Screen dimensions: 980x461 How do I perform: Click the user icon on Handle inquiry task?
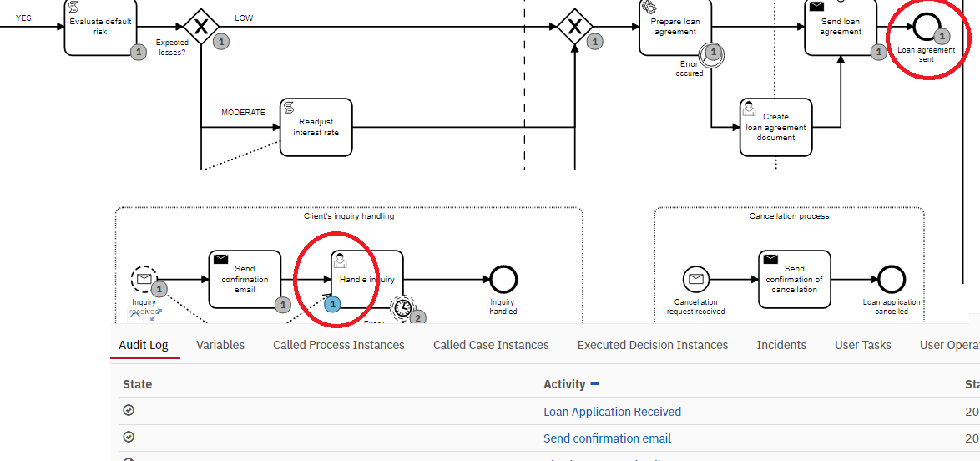[x=340, y=261]
